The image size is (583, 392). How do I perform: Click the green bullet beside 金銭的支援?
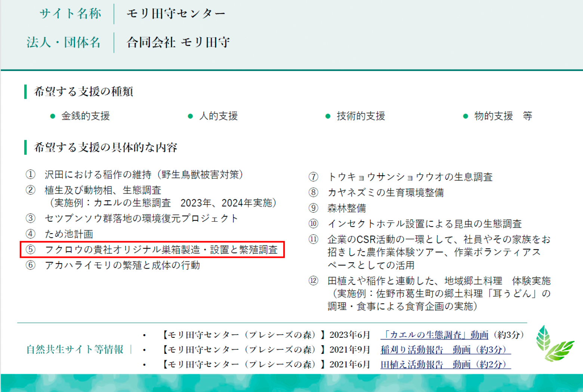[x=53, y=116]
